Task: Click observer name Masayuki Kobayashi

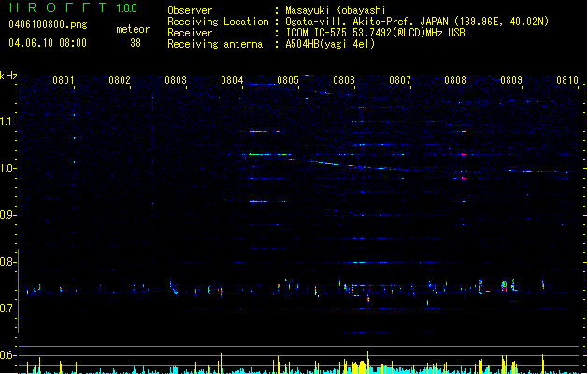Action: (336, 10)
